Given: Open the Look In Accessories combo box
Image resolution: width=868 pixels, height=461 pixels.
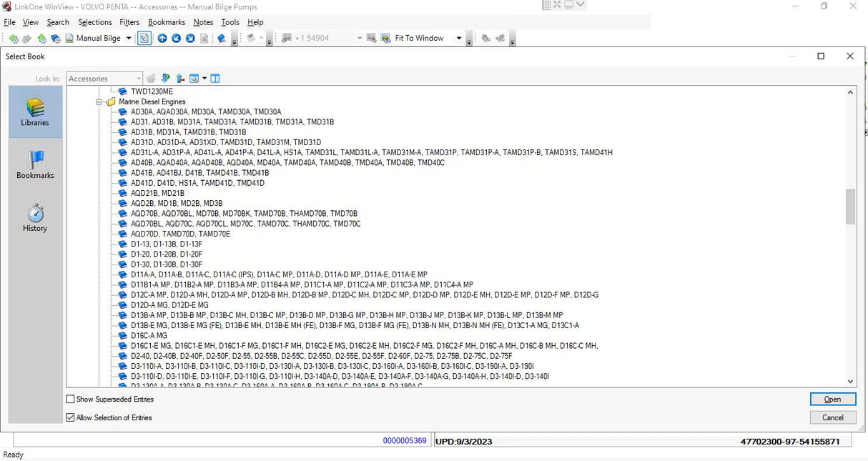Looking at the screenshot, I should tap(105, 79).
